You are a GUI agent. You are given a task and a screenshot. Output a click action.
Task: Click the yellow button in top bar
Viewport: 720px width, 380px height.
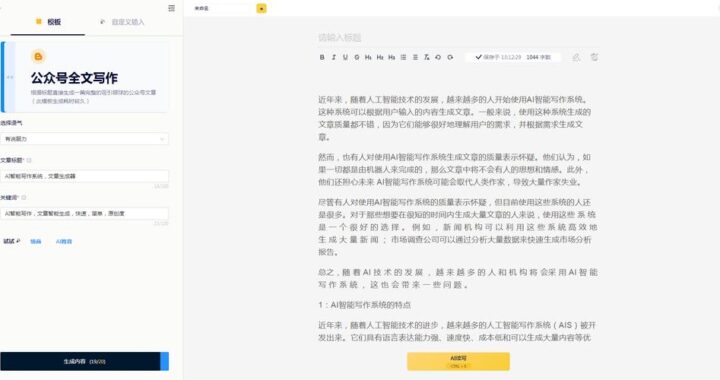coord(261,8)
